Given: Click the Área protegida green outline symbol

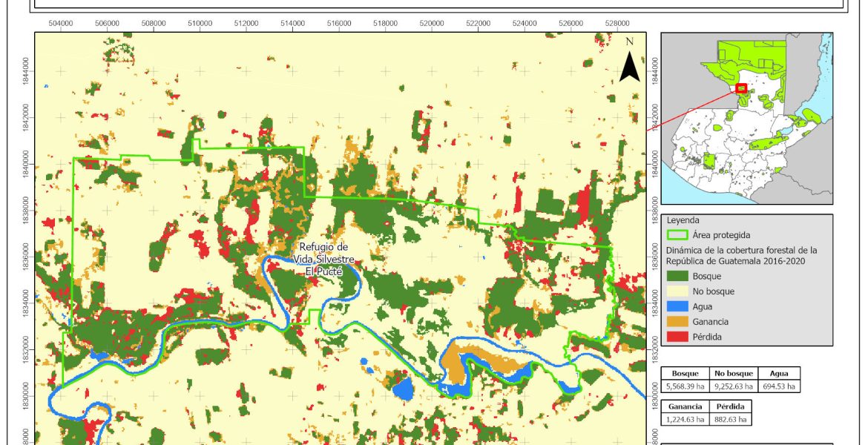Looking at the screenshot, I should (677, 235).
